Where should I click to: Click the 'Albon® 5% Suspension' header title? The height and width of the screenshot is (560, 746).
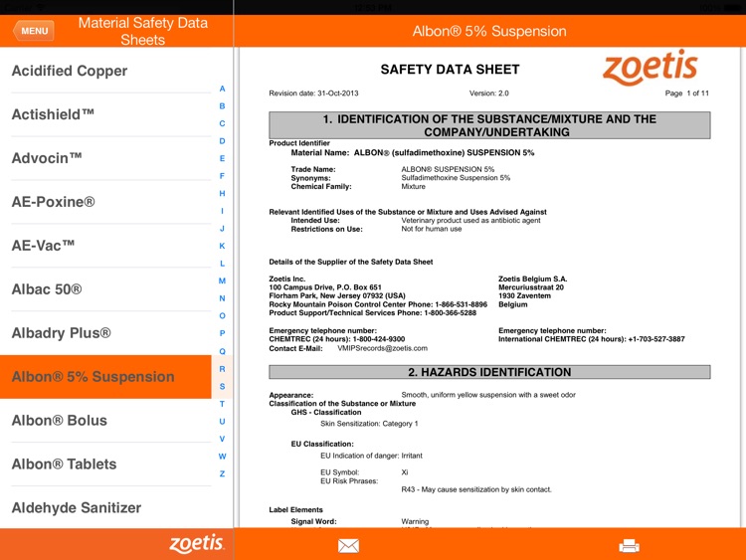click(x=489, y=31)
